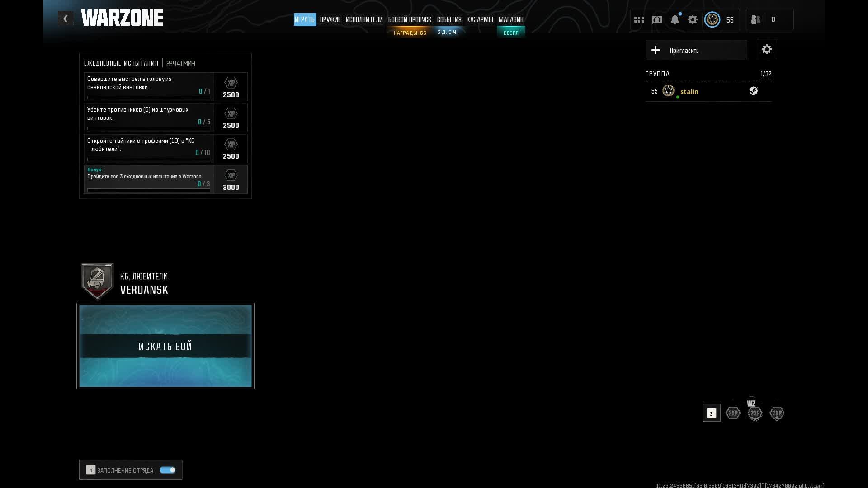Click the WZ 2XP token icon

(755, 413)
